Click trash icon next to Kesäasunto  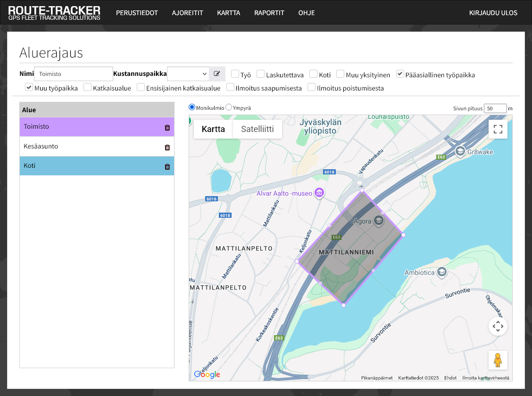pyautogui.click(x=167, y=147)
